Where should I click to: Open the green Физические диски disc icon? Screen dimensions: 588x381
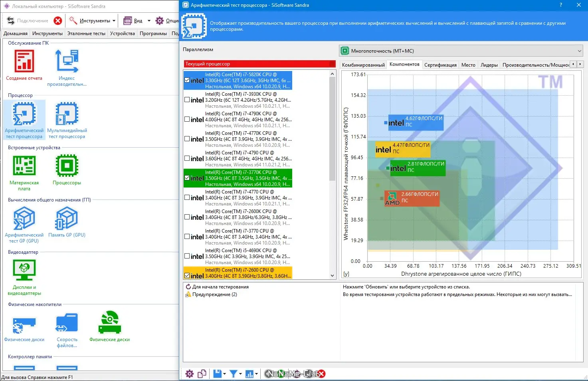pyautogui.click(x=110, y=322)
